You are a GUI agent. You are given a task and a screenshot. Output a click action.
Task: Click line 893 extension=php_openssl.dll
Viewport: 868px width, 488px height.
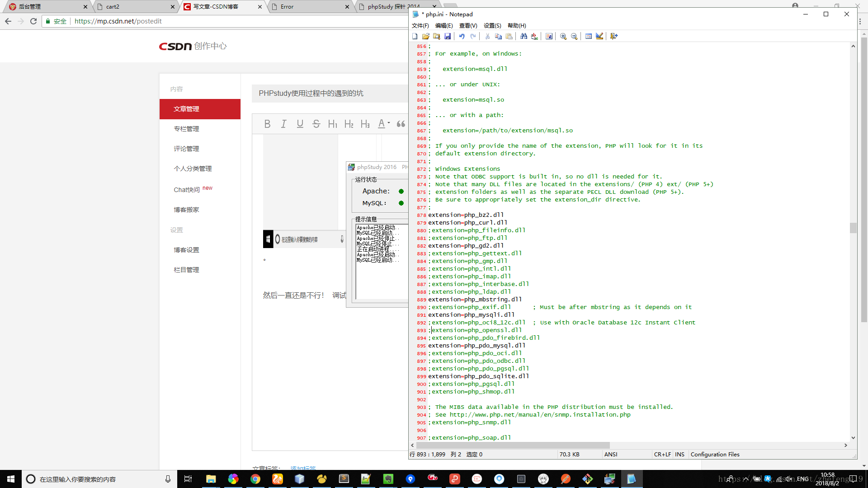tap(475, 330)
